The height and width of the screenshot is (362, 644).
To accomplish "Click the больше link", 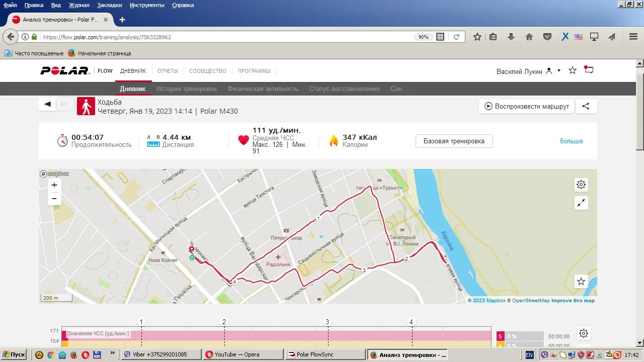I will 572,141.
